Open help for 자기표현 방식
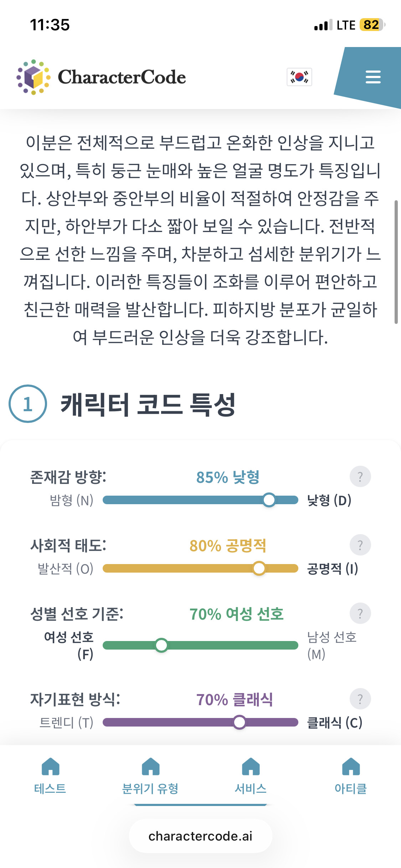 tap(360, 699)
